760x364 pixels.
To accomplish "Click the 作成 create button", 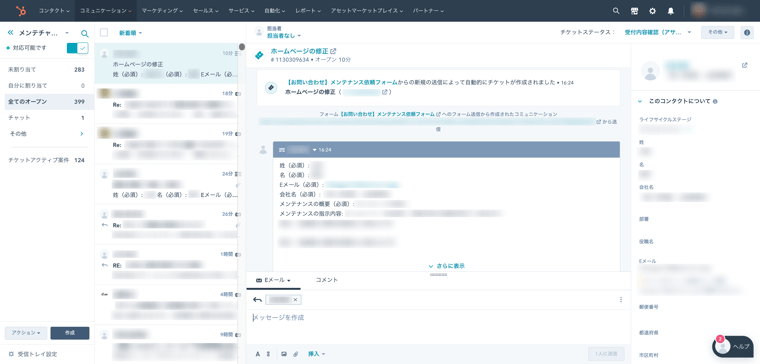I will click(70, 333).
